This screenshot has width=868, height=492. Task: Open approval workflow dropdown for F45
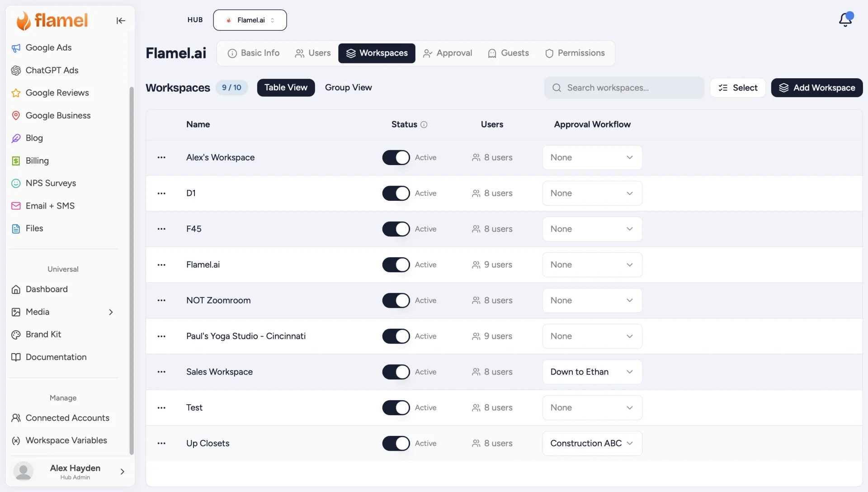pyautogui.click(x=592, y=229)
